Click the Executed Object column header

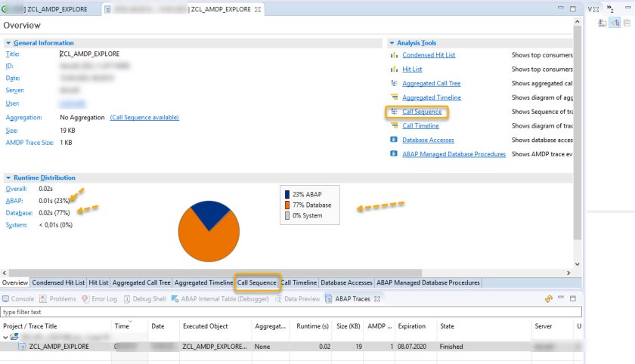tap(215, 326)
